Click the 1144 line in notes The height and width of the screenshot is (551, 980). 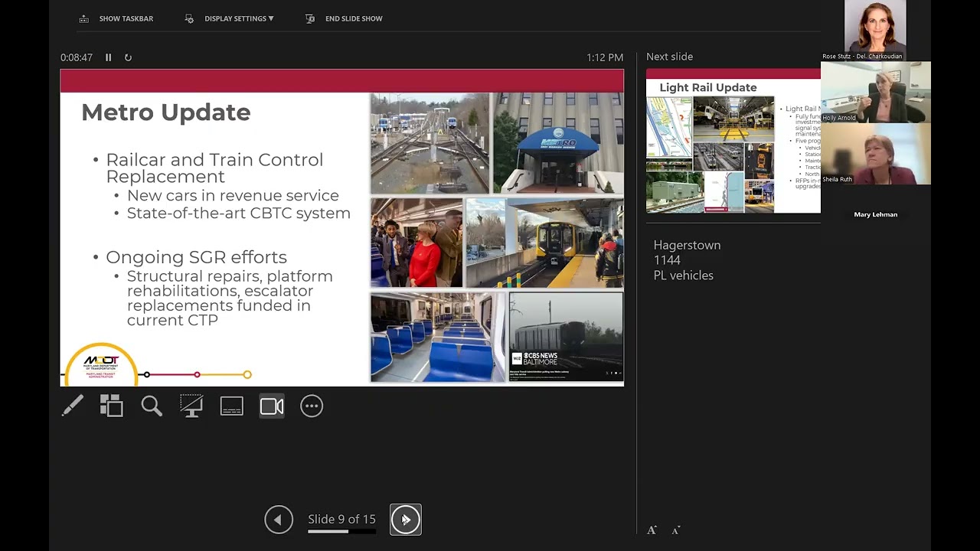667,260
